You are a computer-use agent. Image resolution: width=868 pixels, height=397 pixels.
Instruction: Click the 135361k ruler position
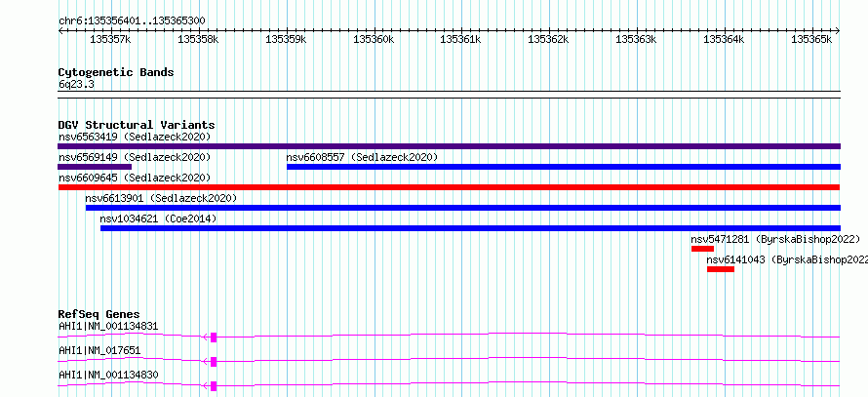[x=461, y=39]
